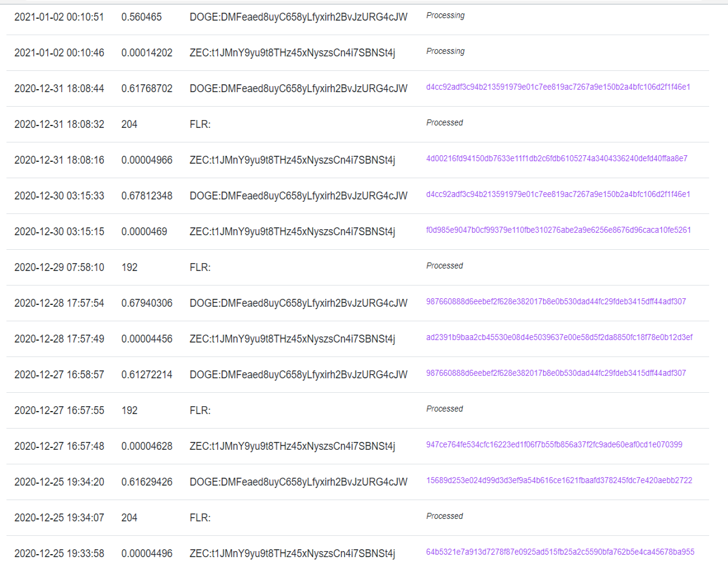Select ZEC address in 0.0000469 row
The width and height of the screenshot is (728, 565).
click(292, 232)
